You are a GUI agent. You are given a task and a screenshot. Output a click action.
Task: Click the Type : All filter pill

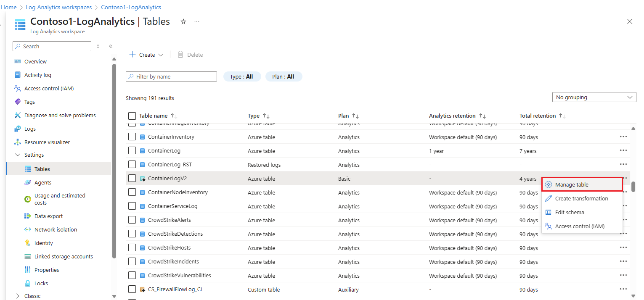pyautogui.click(x=242, y=76)
